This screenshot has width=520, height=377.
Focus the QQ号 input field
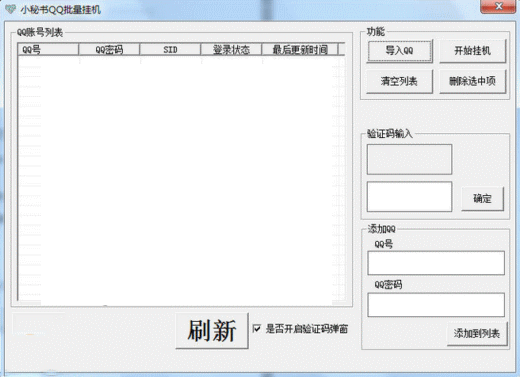[x=436, y=263]
